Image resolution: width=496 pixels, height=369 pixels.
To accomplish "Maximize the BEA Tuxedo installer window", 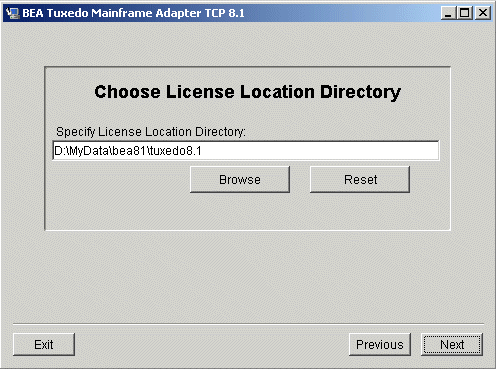I will pos(464,13).
